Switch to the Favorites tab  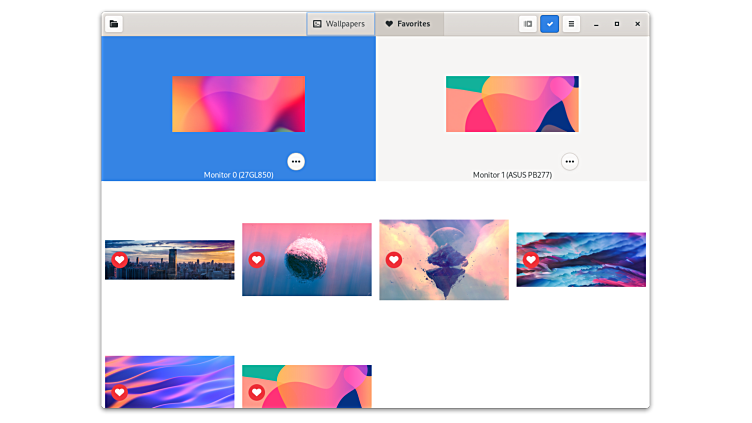coord(408,24)
